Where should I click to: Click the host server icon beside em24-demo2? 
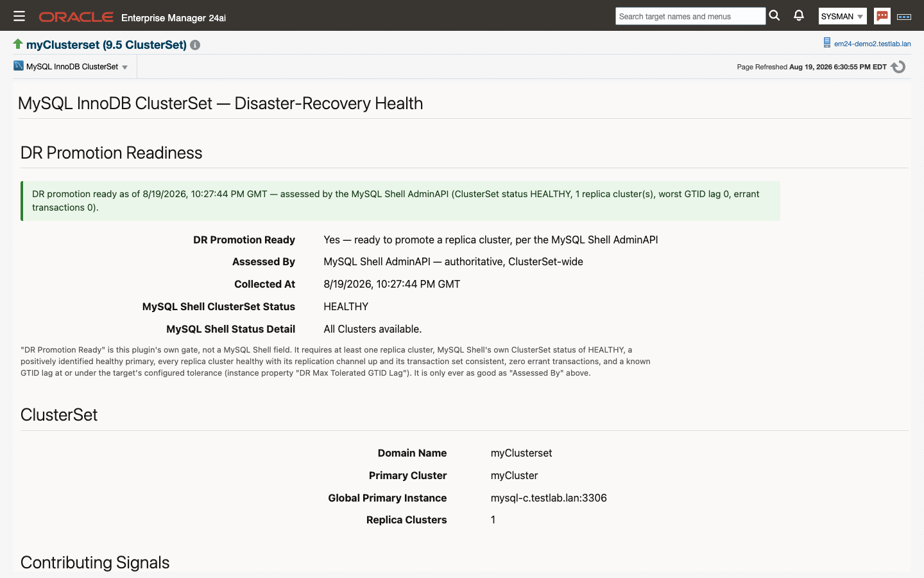coord(827,43)
